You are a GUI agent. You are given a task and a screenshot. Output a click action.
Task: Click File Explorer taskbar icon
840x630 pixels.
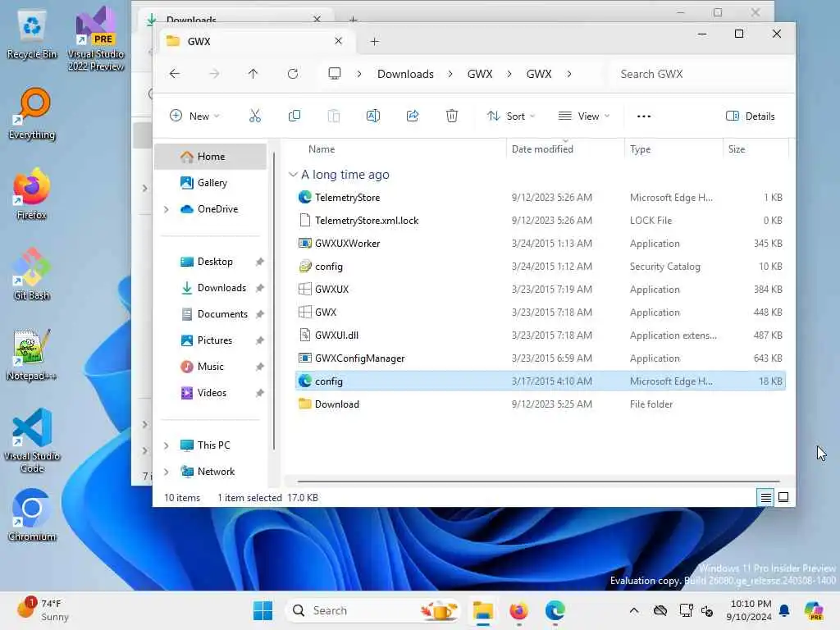(482, 610)
